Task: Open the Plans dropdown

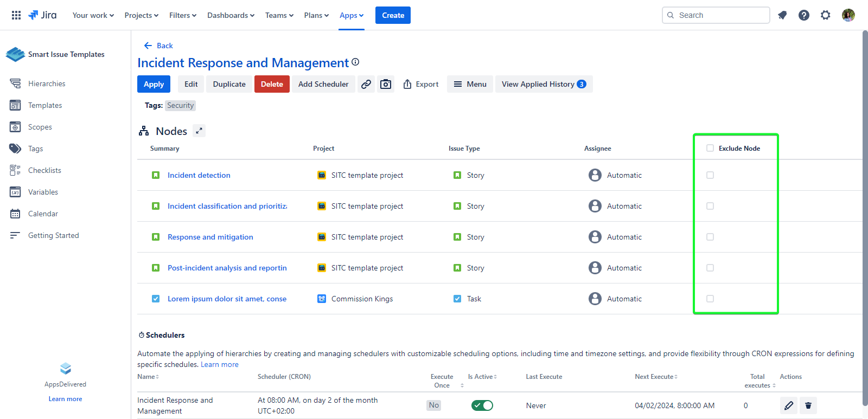Action: pyautogui.click(x=316, y=15)
